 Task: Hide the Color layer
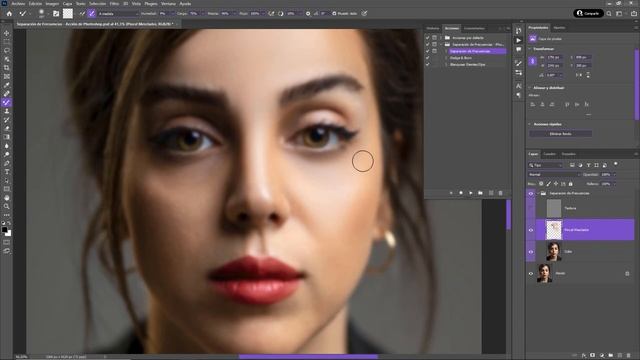tap(531, 251)
